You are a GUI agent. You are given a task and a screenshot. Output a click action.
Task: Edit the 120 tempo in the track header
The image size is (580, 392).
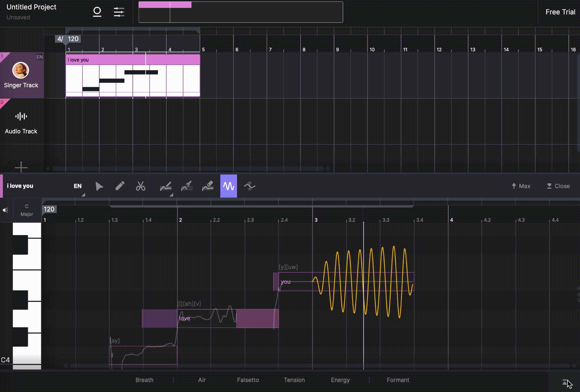pos(73,39)
